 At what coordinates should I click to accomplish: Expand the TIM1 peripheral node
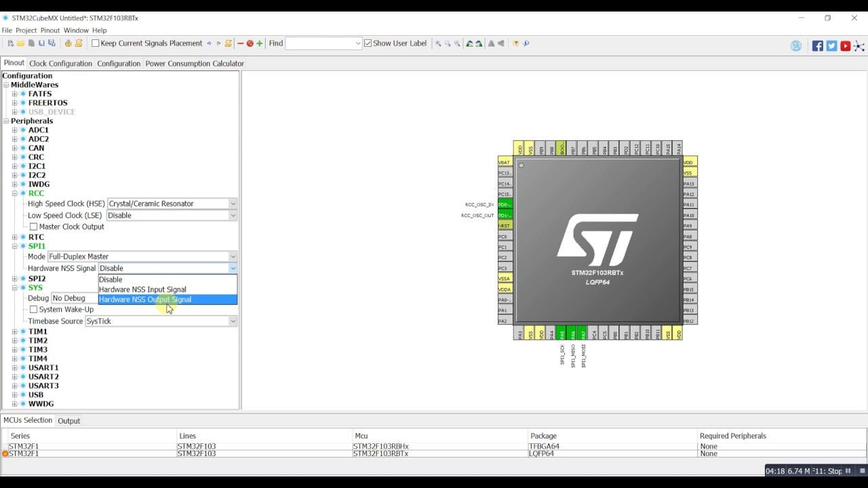click(14, 332)
